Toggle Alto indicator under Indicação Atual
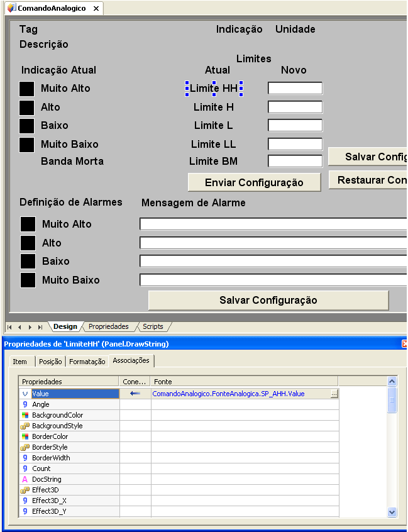 pyautogui.click(x=27, y=108)
